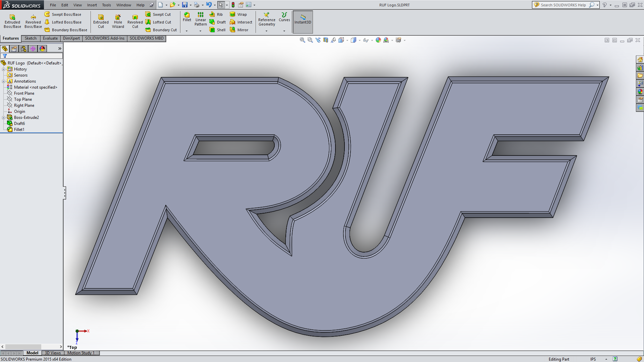
Task: Select the Draft feature tool
Action: [x=217, y=22]
